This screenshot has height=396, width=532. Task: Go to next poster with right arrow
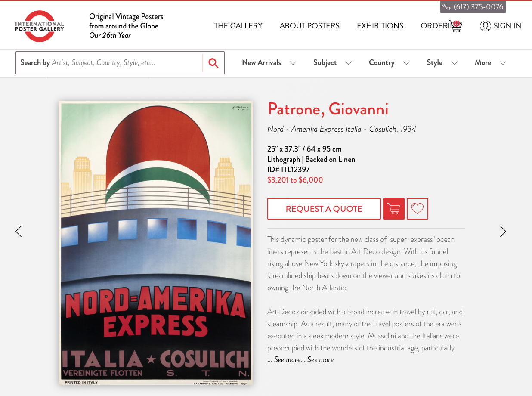pyautogui.click(x=503, y=232)
